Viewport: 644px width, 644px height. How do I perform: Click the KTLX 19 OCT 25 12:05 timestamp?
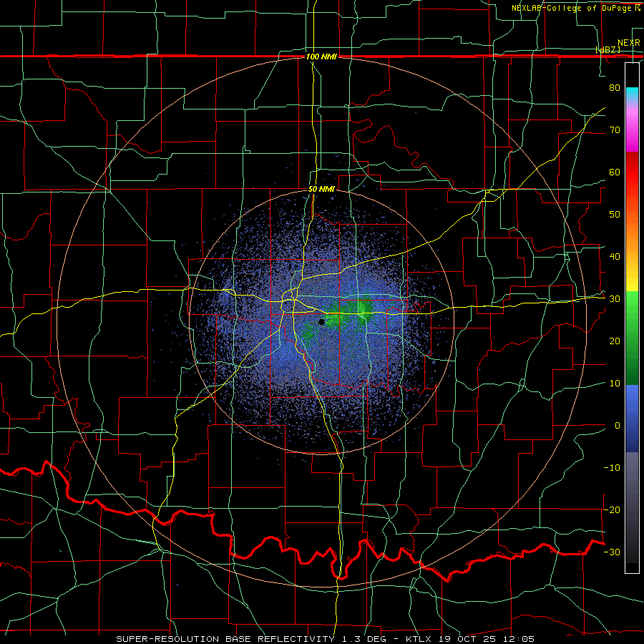click(470, 639)
